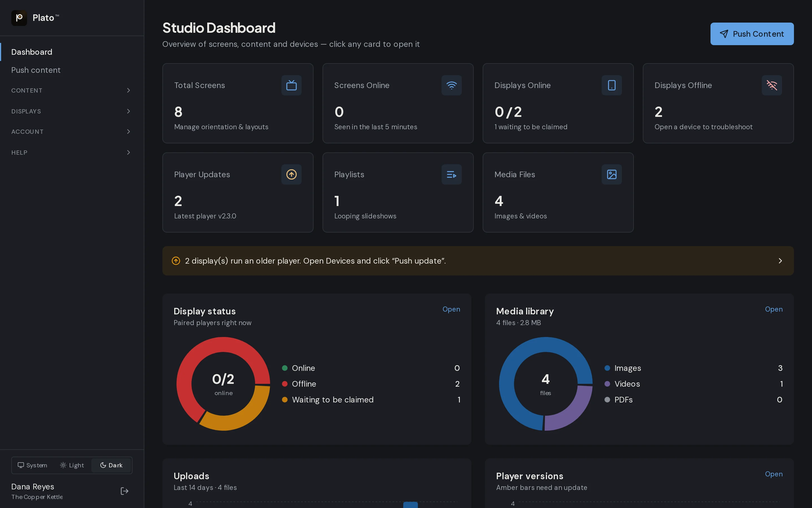Click green Online legend dot
This screenshot has height=508, width=812.
pos(285,368)
